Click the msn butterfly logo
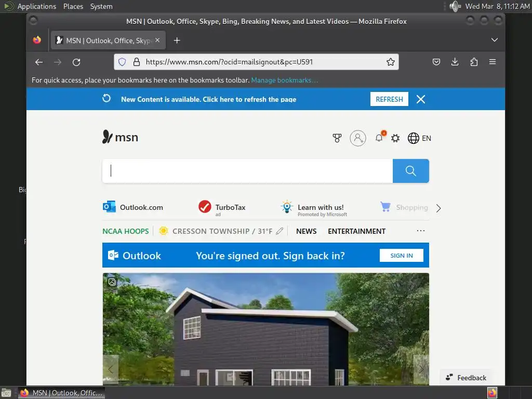 [120, 137]
